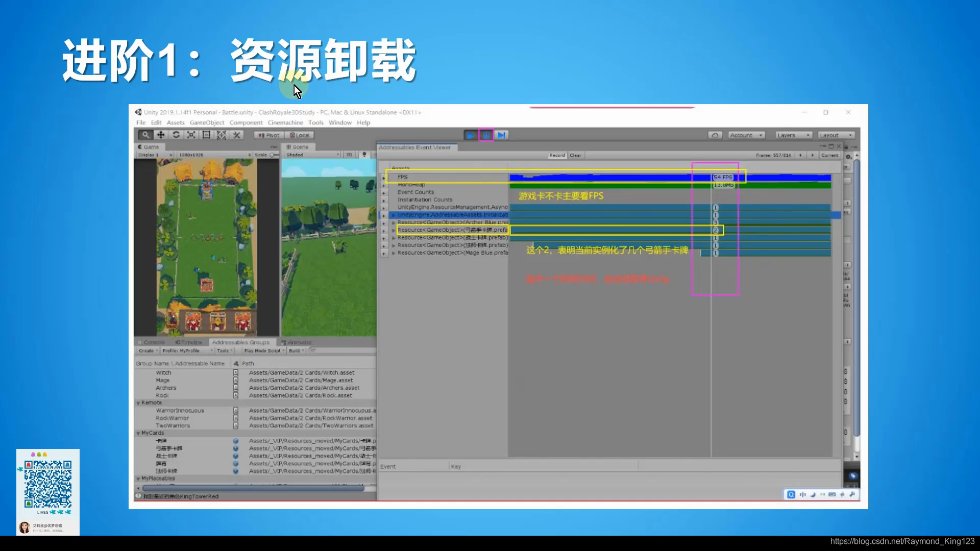Screen dimensions: 980x551
Task: Go to previous frame in Event Viewer
Action: (x=800, y=155)
